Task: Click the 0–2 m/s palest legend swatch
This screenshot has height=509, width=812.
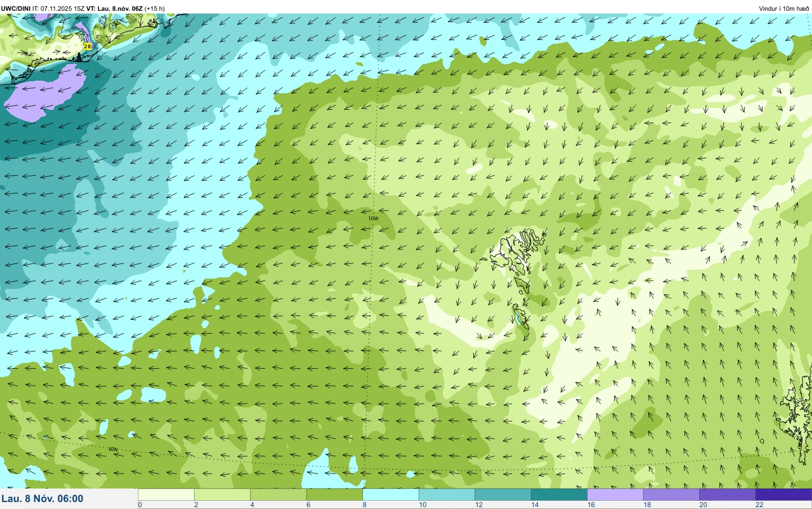Action: 166,494
